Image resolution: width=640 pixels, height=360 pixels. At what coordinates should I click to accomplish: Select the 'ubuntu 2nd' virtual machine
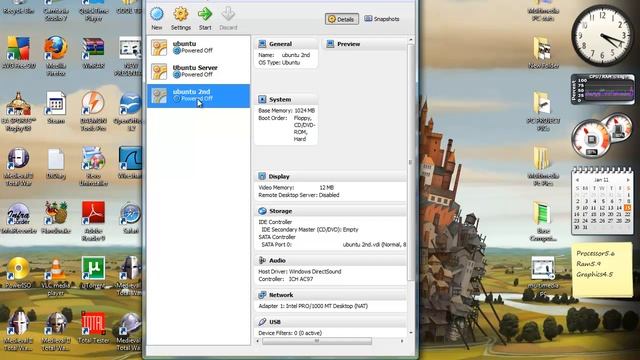[x=198, y=96]
